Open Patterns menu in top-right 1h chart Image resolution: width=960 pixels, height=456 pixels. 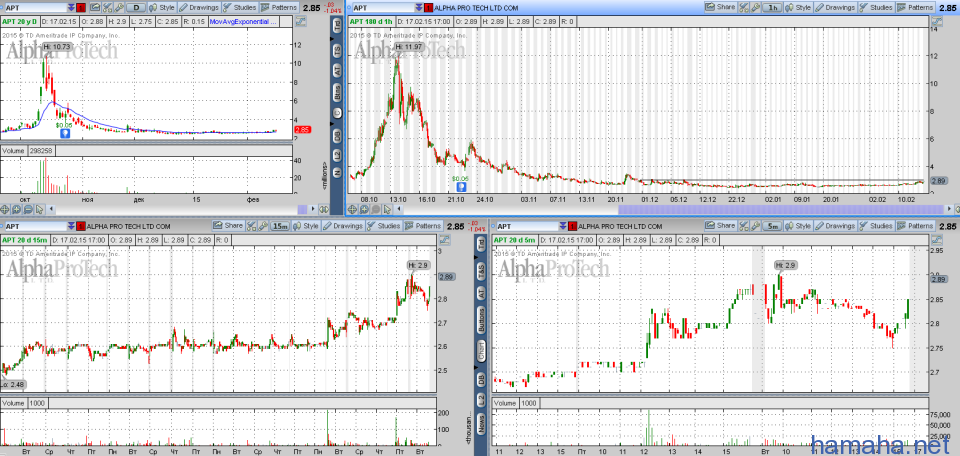click(x=915, y=7)
